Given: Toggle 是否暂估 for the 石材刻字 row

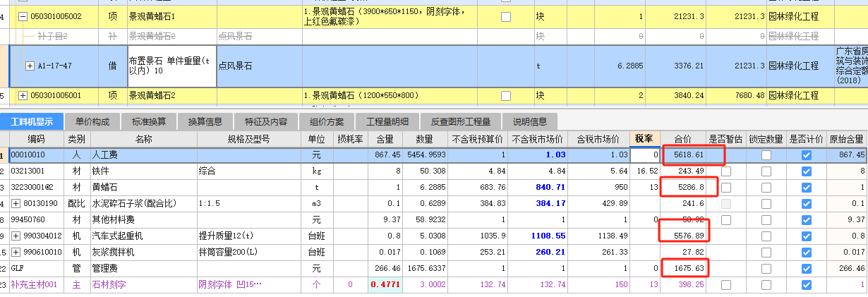Looking at the screenshot, I should coord(725,284).
